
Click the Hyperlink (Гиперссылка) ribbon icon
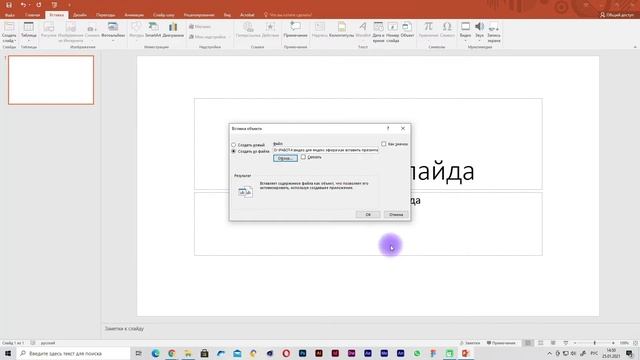pos(248,27)
